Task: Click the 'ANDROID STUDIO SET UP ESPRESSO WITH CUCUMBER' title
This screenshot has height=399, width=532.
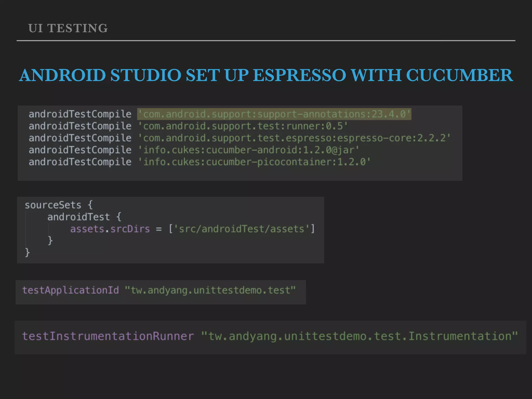Action: [266, 75]
